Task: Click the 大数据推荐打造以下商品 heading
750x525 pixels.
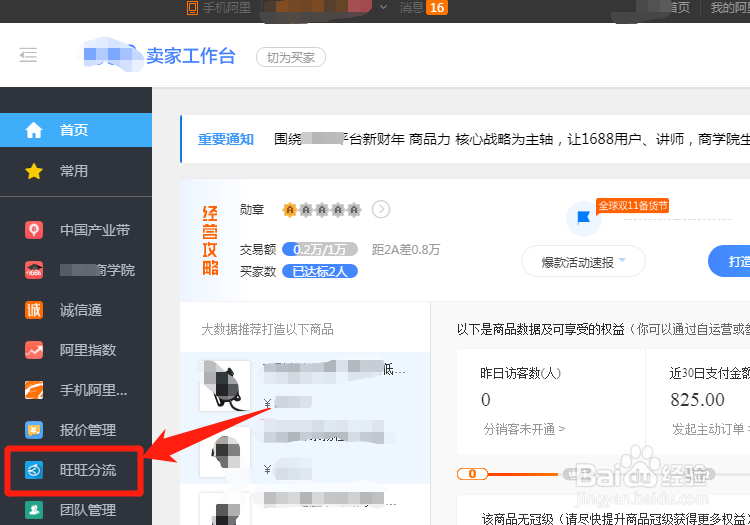Action: 267,329
